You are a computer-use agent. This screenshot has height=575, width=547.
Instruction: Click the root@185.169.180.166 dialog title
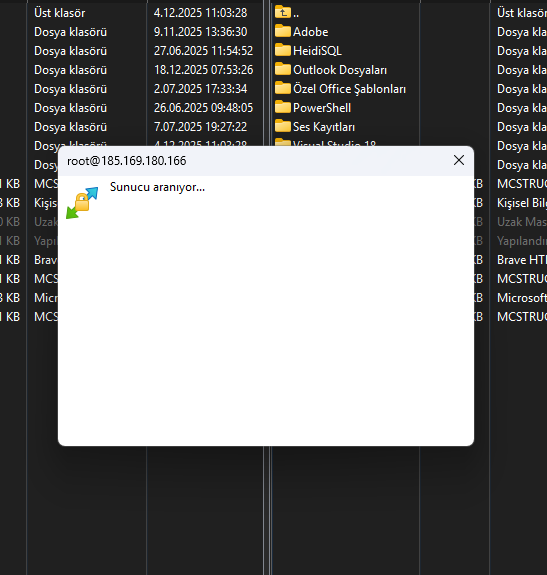(126, 161)
